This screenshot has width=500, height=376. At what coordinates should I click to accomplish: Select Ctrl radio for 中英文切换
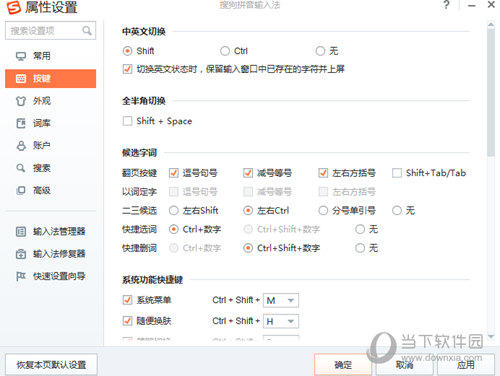(225, 51)
